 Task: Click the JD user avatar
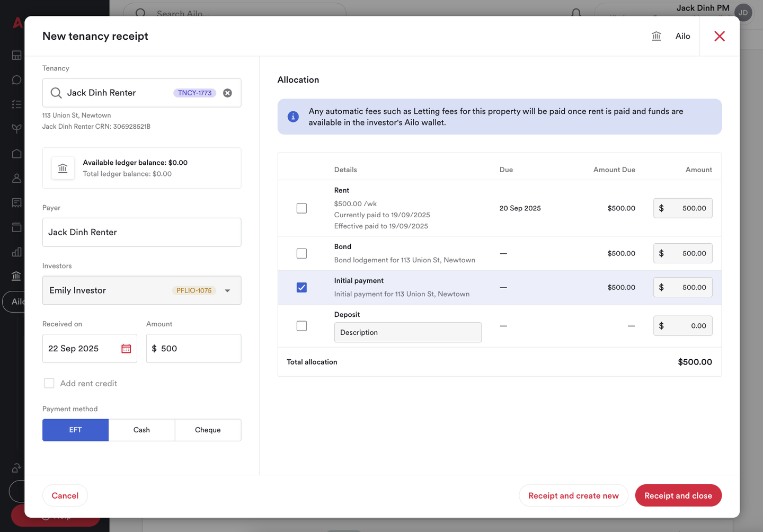[x=743, y=13]
